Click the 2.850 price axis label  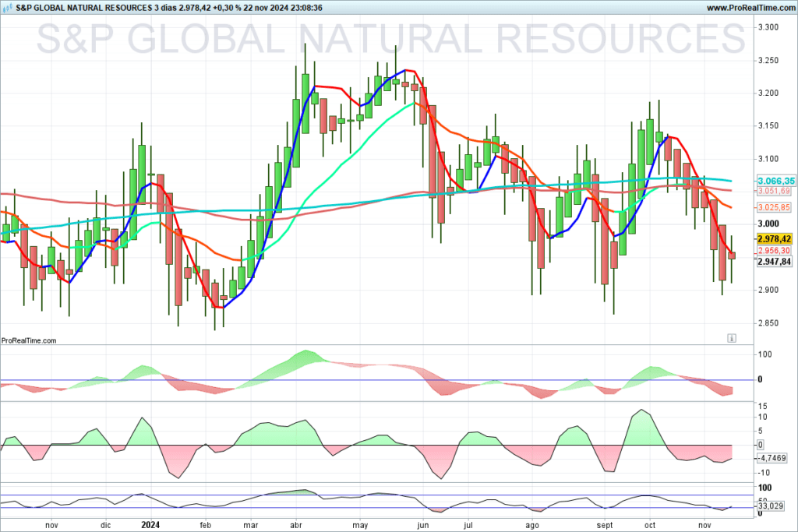pos(768,323)
